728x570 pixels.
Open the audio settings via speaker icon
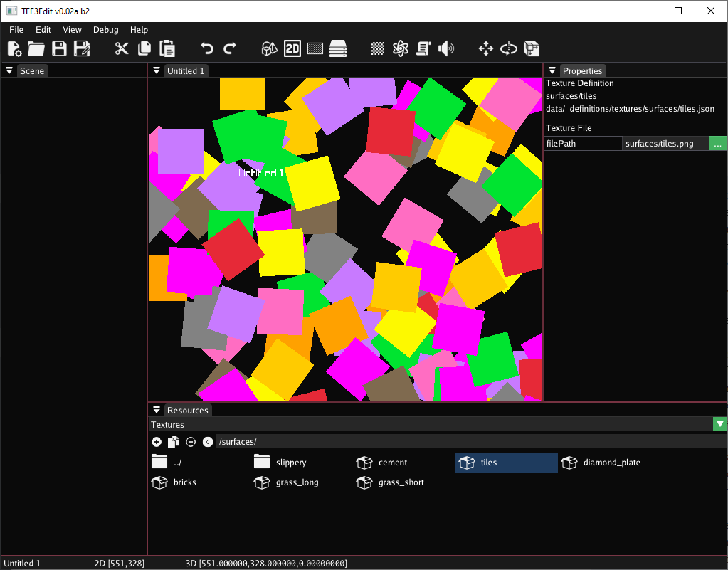pyautogui.click(x=445, y=48)
